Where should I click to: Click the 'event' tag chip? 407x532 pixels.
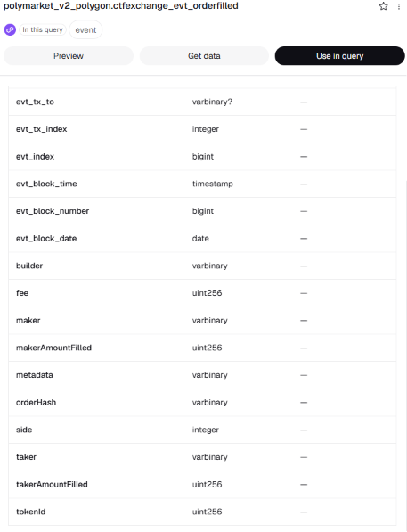coord(85,30)
